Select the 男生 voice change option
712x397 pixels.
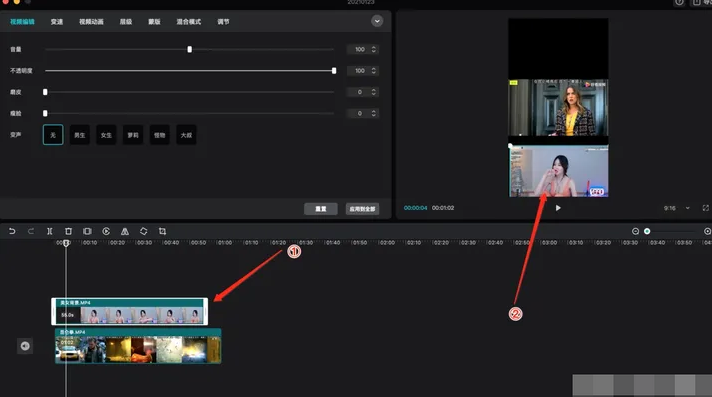pyautogui.click(x=79, y=135)
